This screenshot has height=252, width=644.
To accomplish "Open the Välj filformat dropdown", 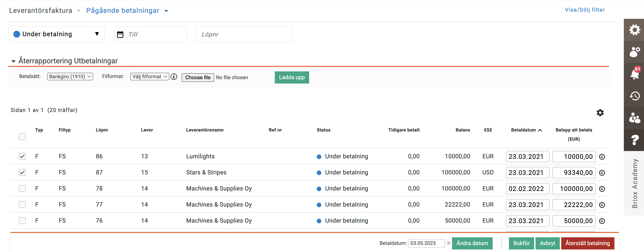I will pos(150,77).
